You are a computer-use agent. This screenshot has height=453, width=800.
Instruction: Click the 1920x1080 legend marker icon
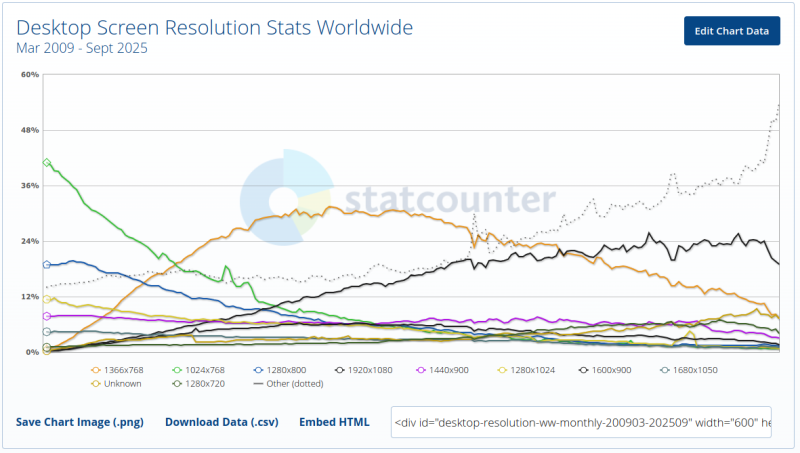point(341,370)
